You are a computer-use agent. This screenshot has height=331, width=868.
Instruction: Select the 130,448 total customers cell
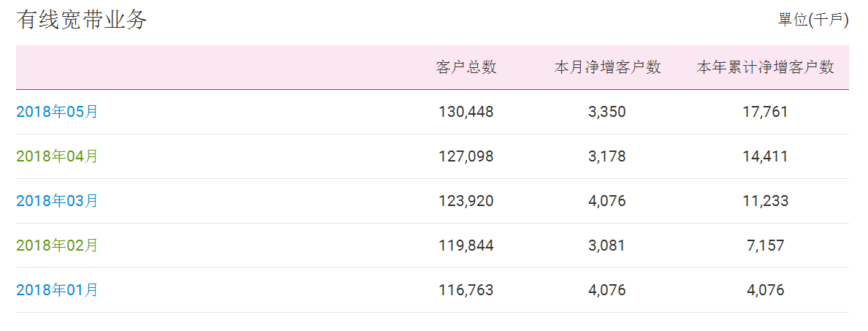pyautogui.click(x=466, y=112)
